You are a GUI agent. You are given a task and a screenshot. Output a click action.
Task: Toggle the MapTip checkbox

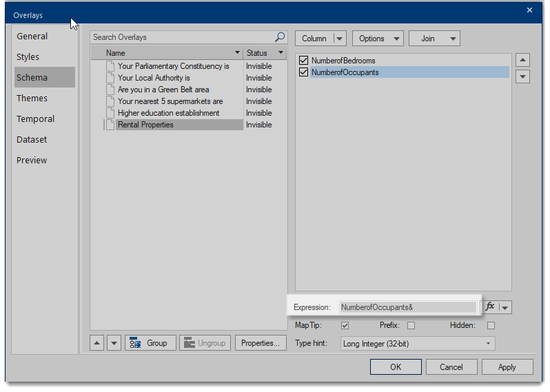pyautogui.click(x=345, y=325)
